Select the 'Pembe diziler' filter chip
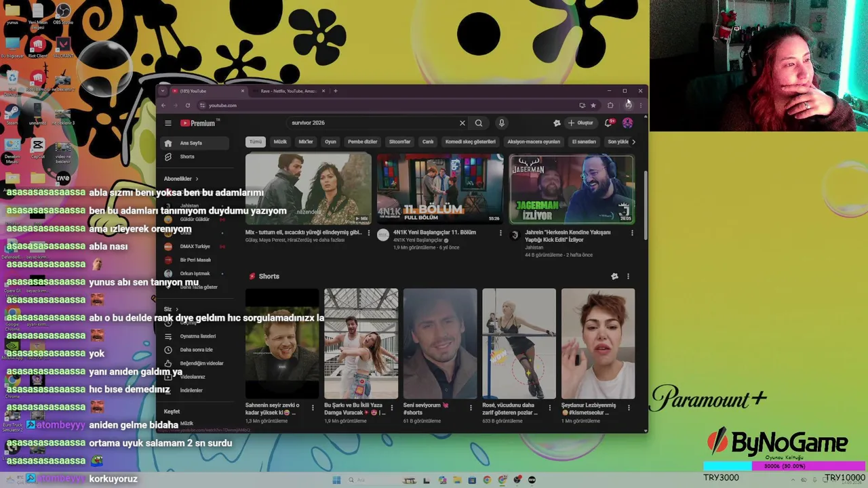Viewport: 868px width, 488px height. pyautogui.click(x=362, y=142)
